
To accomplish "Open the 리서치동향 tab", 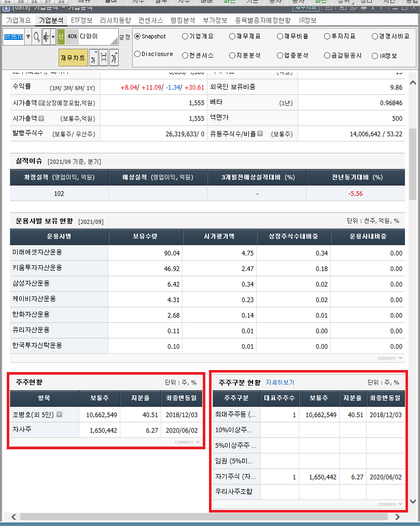I will (x=116, y=20).
